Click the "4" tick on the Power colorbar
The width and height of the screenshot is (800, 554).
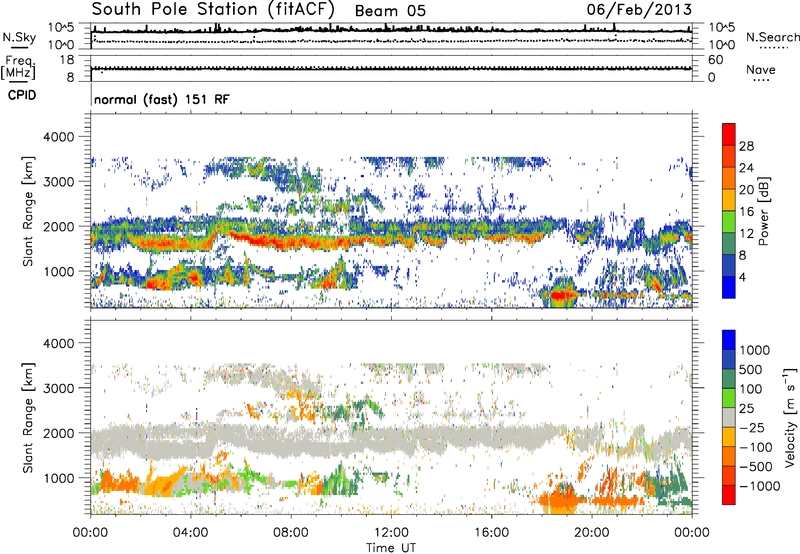tap(743, 277)
